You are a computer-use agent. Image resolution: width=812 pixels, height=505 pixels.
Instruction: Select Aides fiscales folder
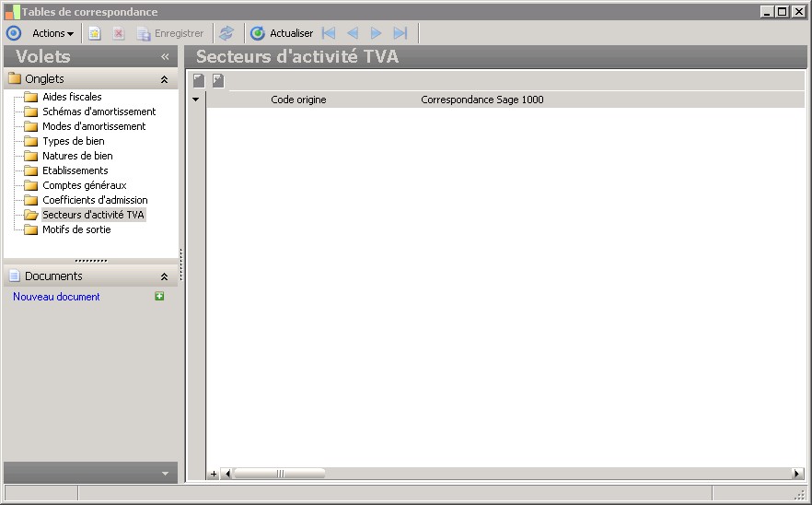tap(72, 97)
